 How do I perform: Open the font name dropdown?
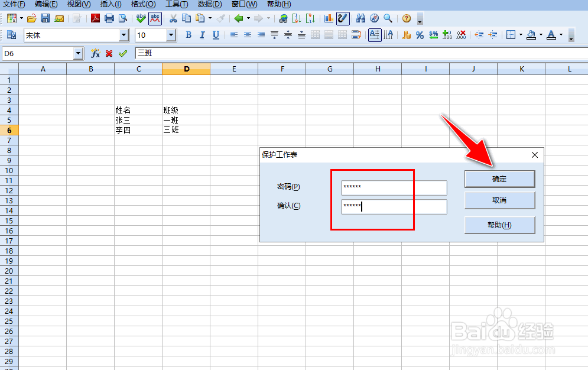[124, 35]
